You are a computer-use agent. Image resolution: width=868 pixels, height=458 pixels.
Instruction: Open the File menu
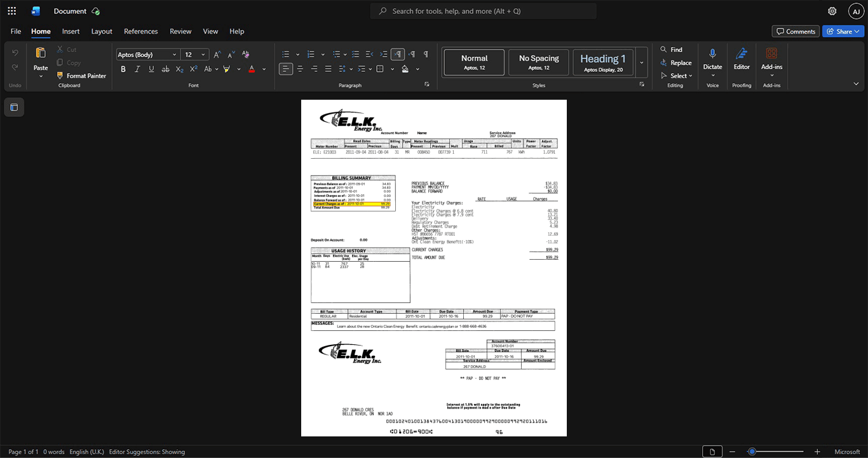[x=16, y=31]
